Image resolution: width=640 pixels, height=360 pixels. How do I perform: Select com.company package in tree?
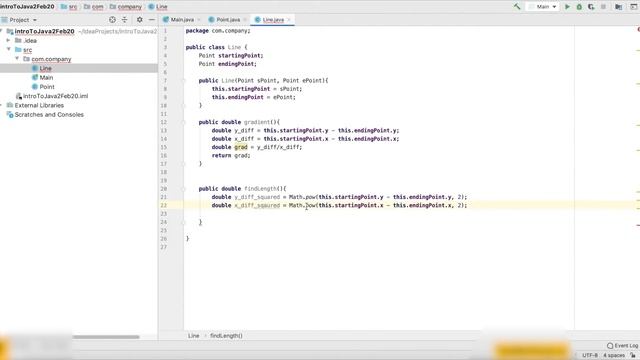click(x=51, y=59)
